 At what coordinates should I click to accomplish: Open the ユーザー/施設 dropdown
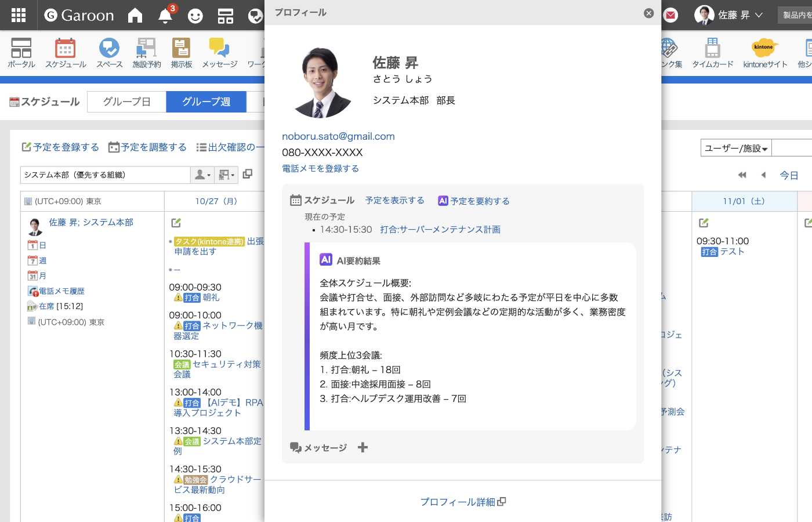click(x=736, y=148)
